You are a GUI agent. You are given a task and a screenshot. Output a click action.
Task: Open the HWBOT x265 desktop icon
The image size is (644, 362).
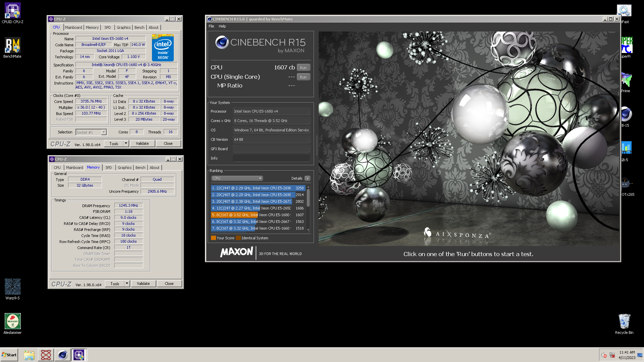[x=627, y=186]
